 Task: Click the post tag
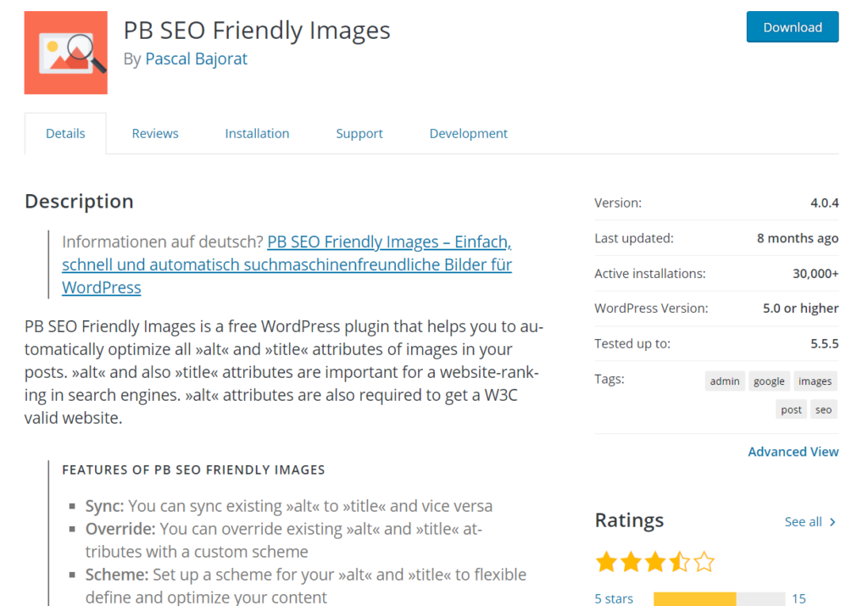791,409
